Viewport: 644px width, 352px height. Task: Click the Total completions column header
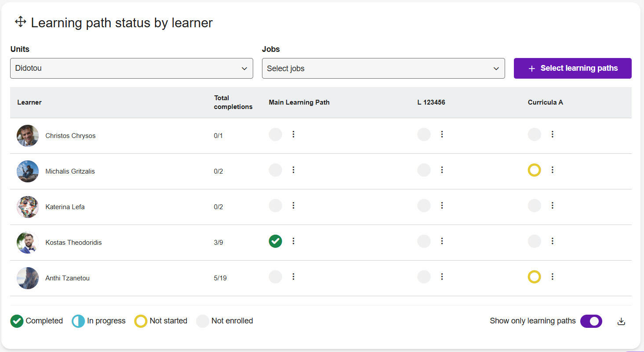click(x=233, y=102)
